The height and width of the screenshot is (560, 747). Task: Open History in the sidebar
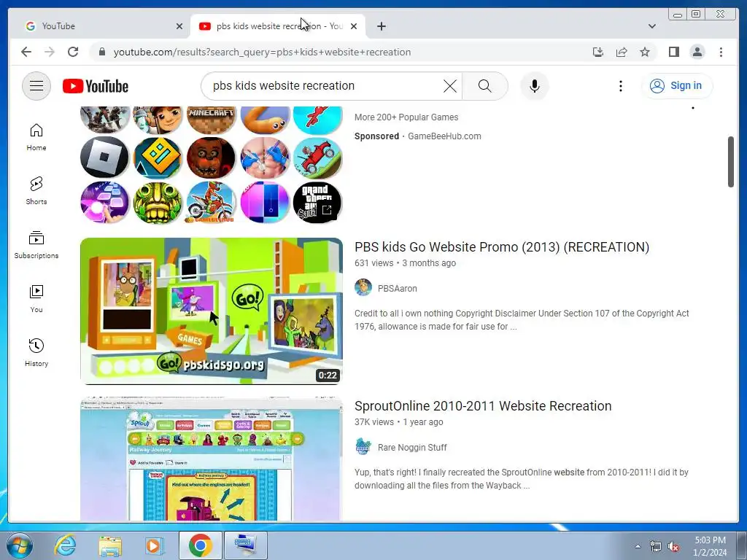(36, 353)
